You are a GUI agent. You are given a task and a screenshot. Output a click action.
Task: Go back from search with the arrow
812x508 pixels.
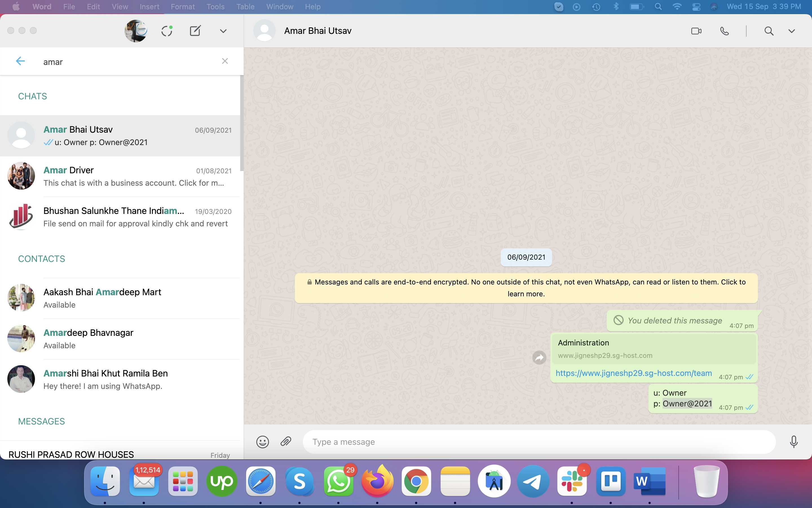coord(21,61)
